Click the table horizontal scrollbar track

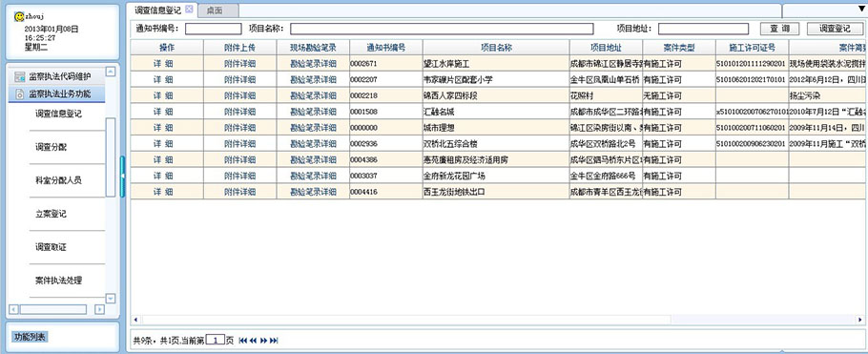[497, 320]
